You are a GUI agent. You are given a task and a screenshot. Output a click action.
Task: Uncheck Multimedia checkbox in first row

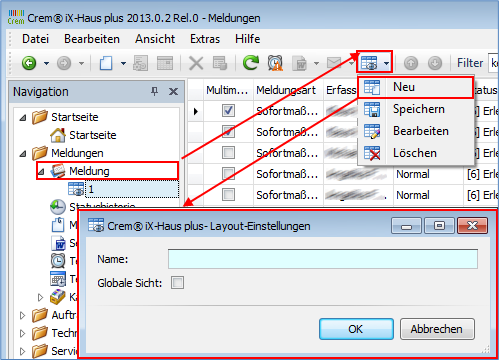pyautogui.click(x=228, y=111)
